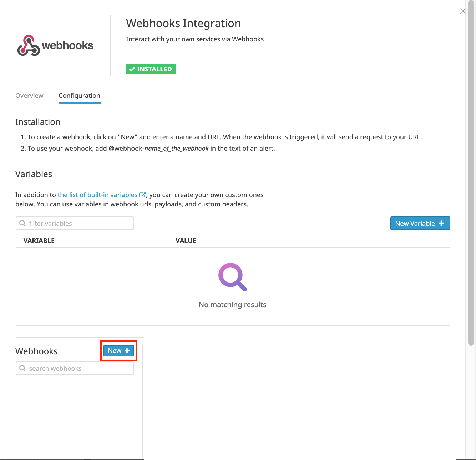Click the VALUE column header
This screenshot has height=460, width=476.
(x=186, y=240)
